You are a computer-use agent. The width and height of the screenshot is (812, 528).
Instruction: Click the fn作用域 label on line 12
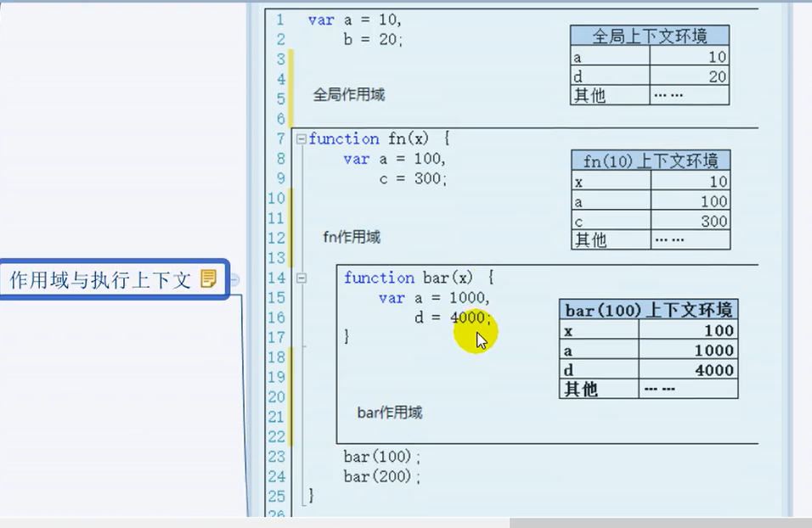(349, 237)
